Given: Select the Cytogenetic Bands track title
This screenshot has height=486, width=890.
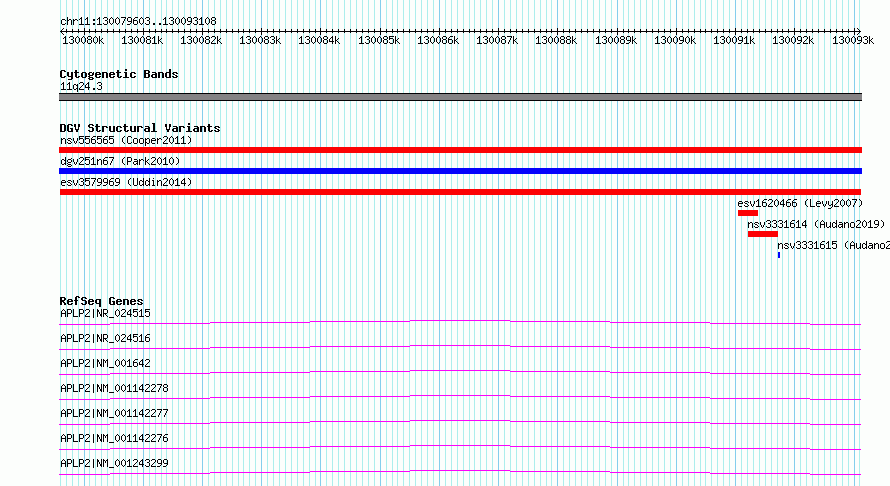Looking at the screenshot, I should (x=119, y=74).
